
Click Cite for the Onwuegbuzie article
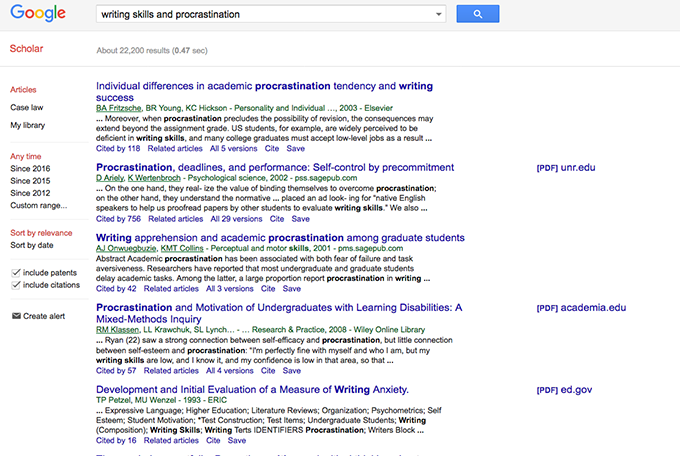(268, 289)
